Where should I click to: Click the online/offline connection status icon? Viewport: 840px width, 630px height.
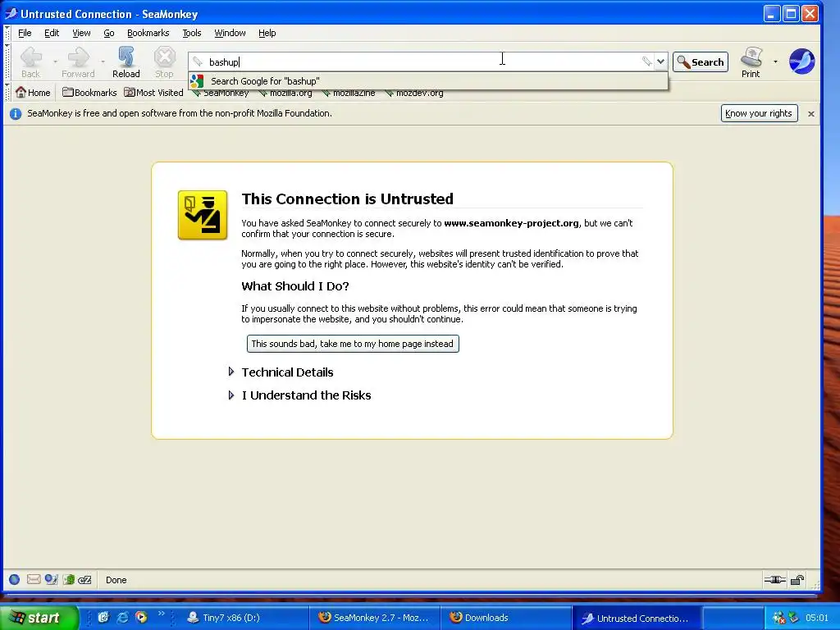[x=774, y=580]
